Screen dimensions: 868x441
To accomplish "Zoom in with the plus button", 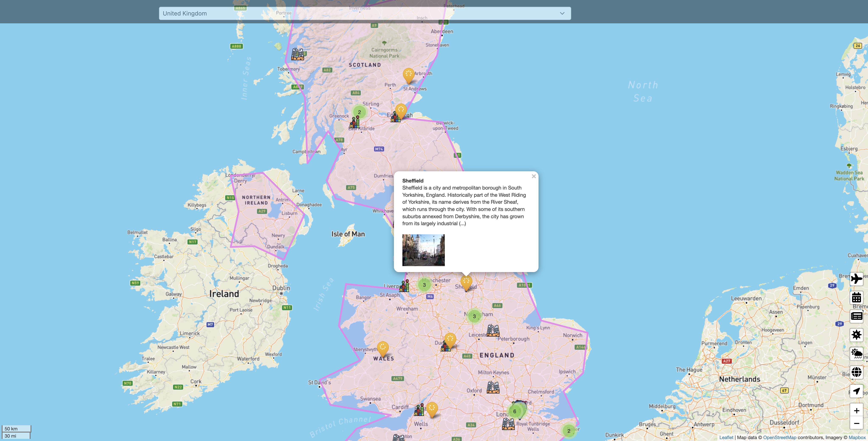I will [x=856, y=411].
